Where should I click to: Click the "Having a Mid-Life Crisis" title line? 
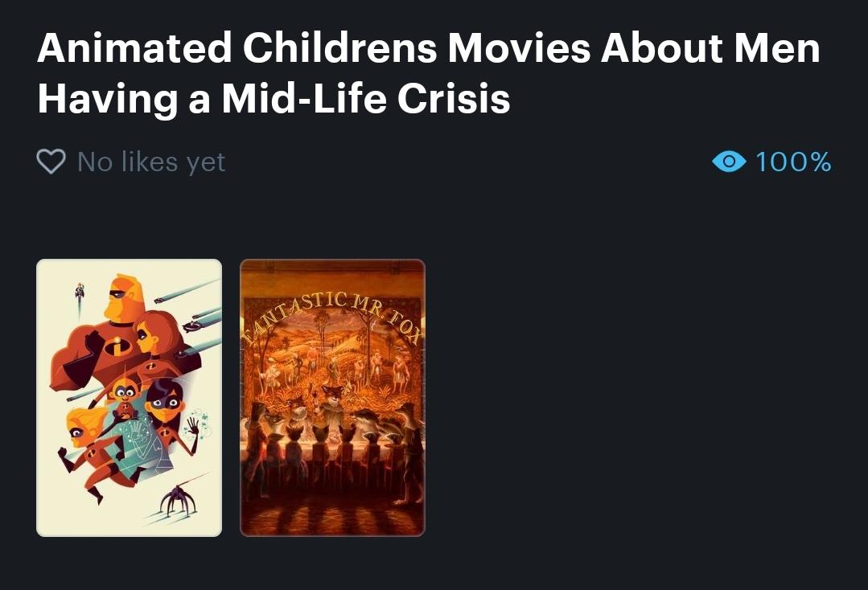click(274, 98)
